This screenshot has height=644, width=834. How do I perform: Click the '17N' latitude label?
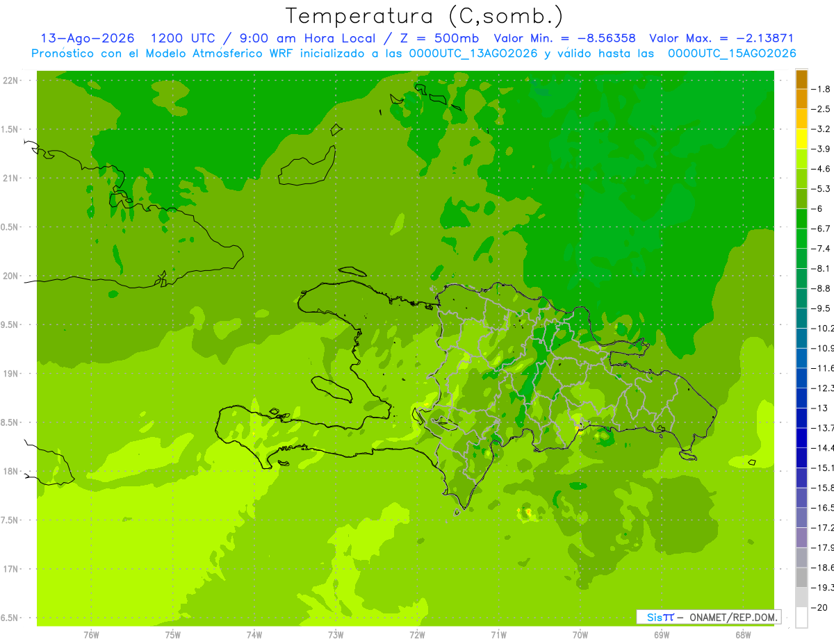(10, 569)
